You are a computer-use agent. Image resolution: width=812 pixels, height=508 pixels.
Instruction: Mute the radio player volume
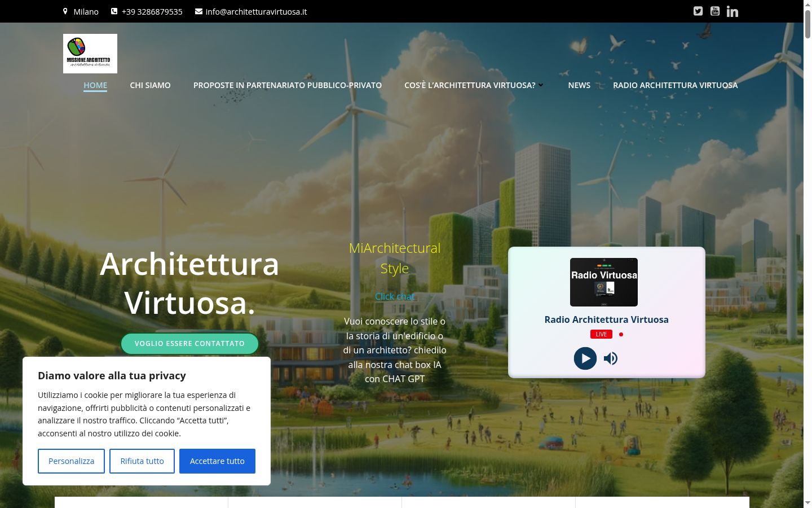click(x=611, y=358)
